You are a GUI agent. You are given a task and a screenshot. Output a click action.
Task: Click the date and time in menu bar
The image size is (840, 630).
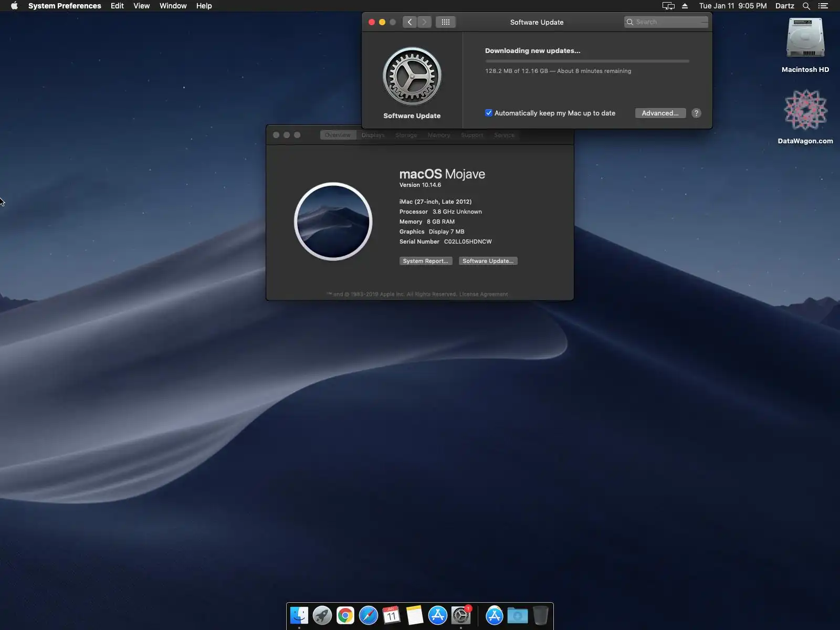(x=733, y=6)
